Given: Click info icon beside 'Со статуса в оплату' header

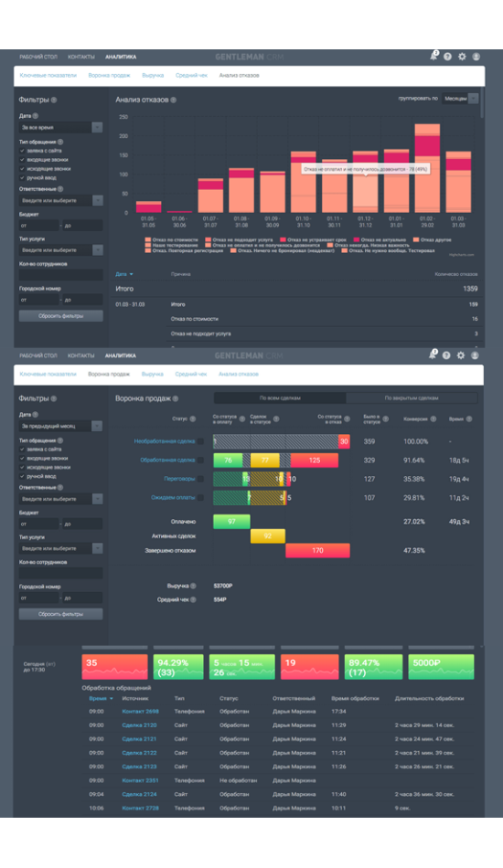Looking at the screenshot, I should (242, 419).
